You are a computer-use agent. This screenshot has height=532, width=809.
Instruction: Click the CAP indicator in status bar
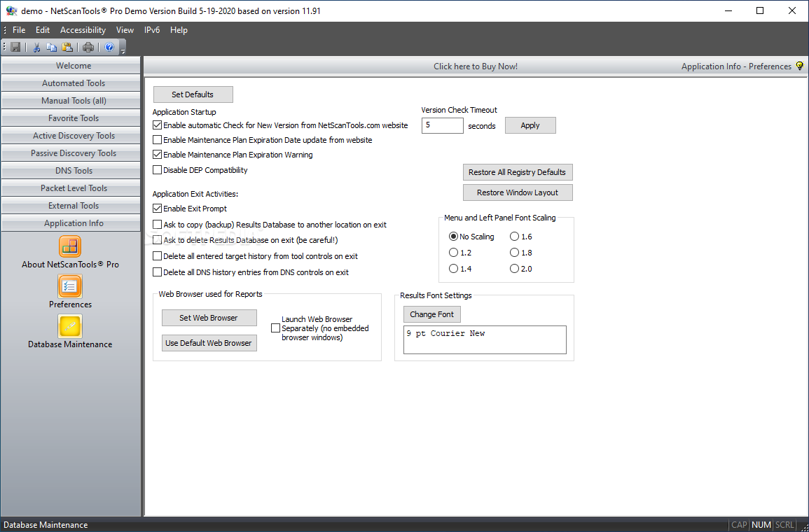pyautogui.click(x=739, y=525)
